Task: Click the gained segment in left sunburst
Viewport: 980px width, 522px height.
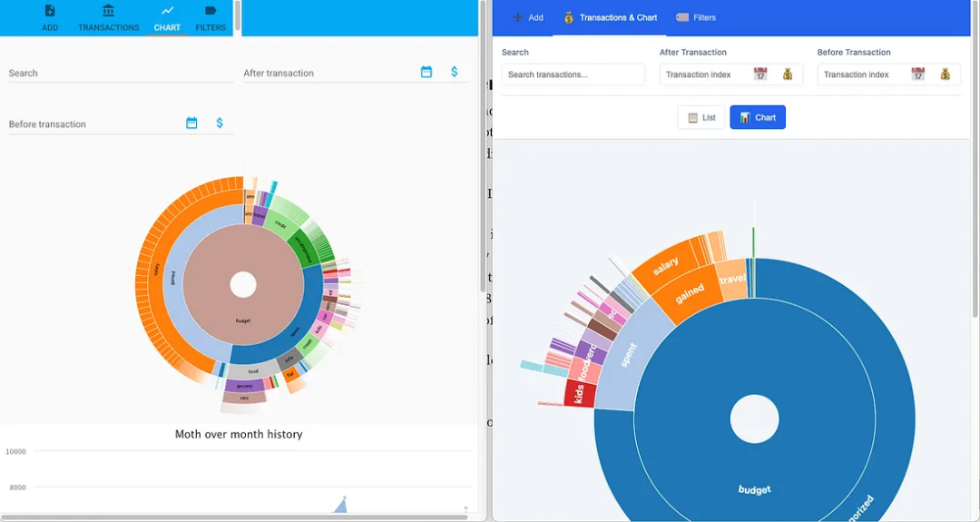Action: pos(172,278)
